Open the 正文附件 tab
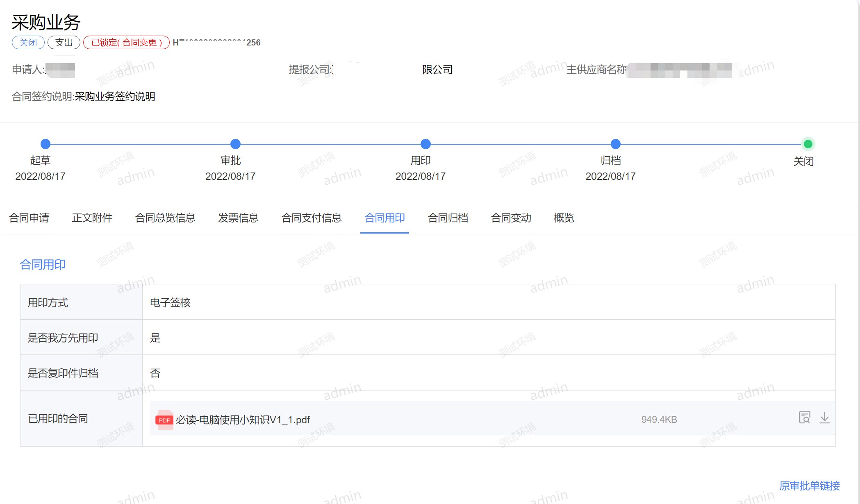Viewport: 860px width, 504px height. (92, 218)
